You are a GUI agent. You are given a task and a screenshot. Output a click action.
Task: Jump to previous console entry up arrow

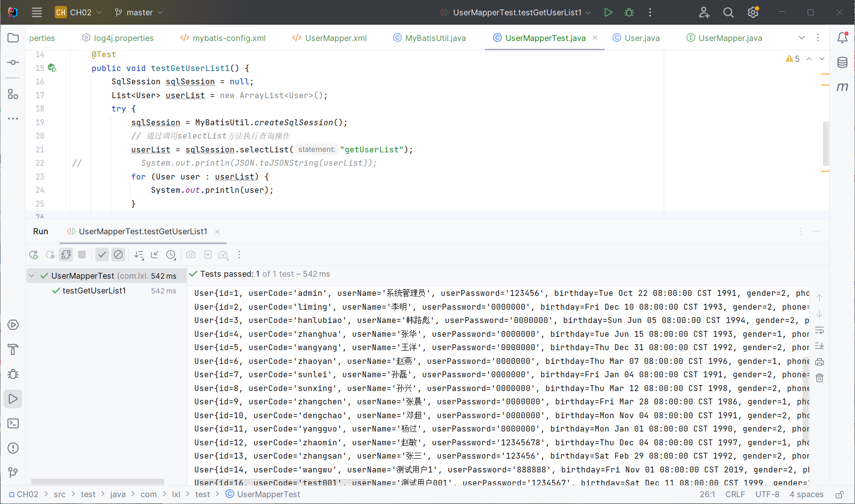pyautogui.click(x=819, y=298)
